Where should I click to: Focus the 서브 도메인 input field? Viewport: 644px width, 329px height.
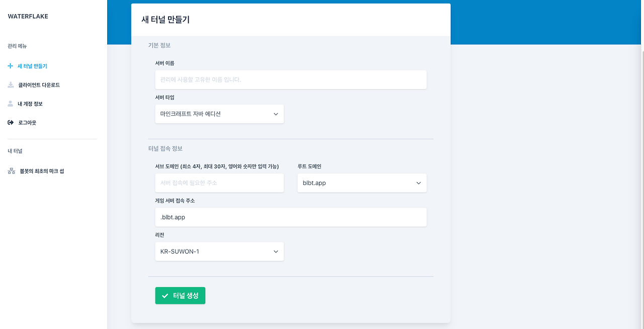point(219,183)
